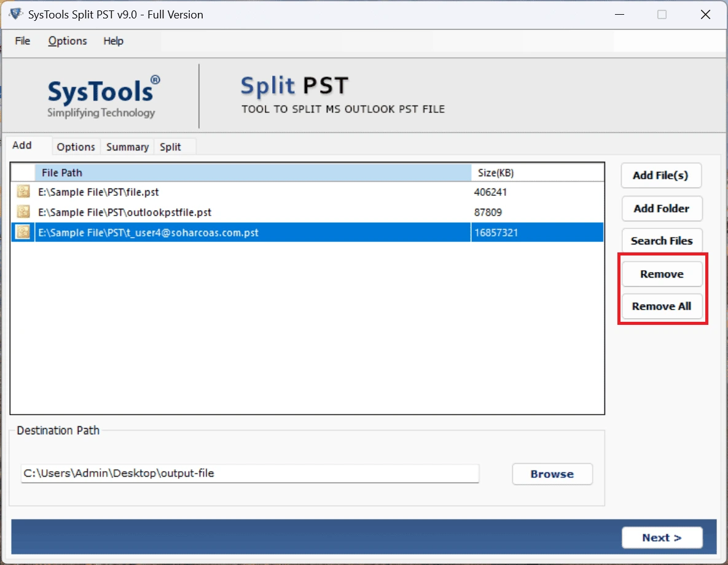This screenshot has height=565, width=728.
Task: Browse for a destination path
Action: pos(552,474)
